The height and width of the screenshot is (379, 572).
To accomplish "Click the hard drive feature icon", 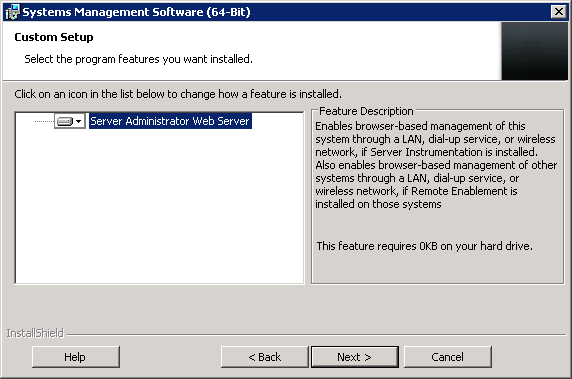I will point(65,121).
